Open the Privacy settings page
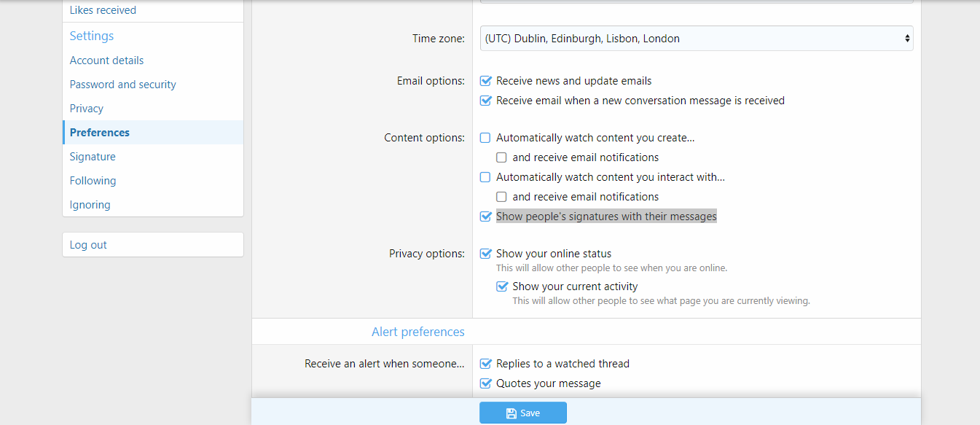The image size is (980, 425). [x=86, y=109]
